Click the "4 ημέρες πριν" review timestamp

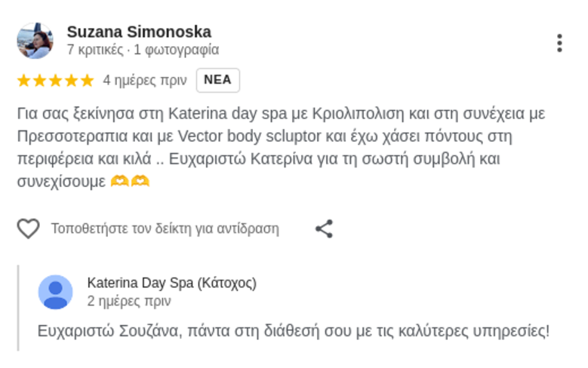click(144, 80)
